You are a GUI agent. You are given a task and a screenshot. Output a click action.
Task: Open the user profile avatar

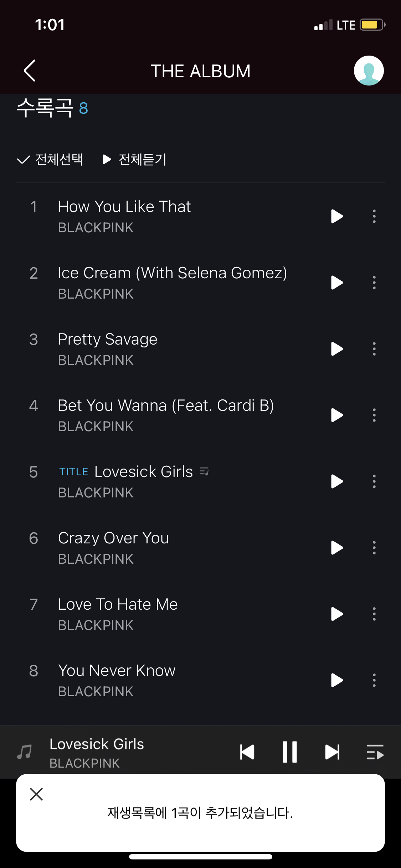point(369,71)
